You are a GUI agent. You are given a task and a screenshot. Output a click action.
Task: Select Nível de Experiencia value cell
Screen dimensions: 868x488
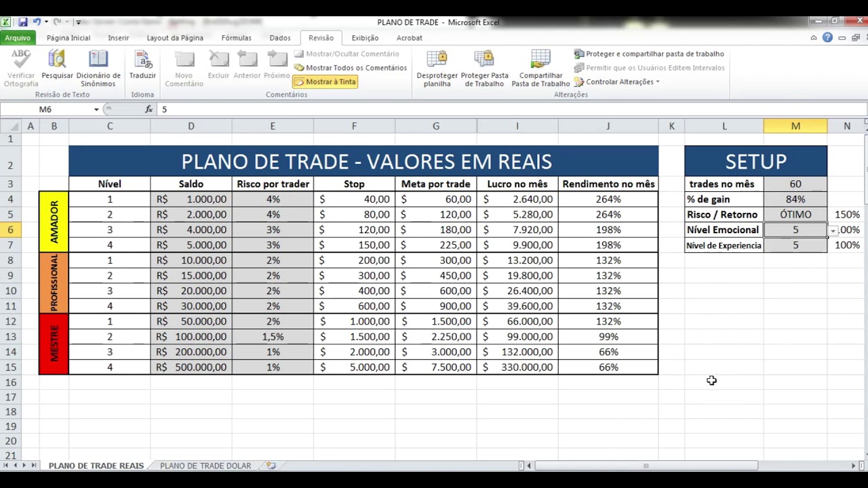coord(795,245)
